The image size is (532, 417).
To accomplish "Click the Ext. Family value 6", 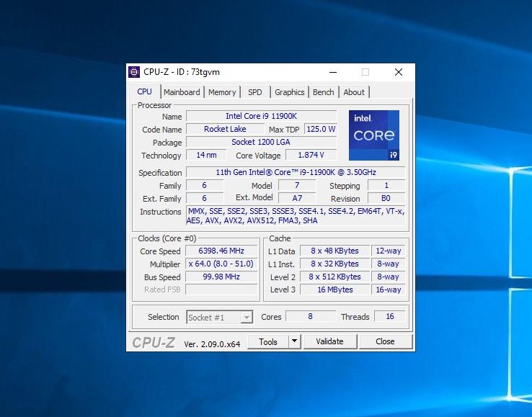I will (205, 198).
